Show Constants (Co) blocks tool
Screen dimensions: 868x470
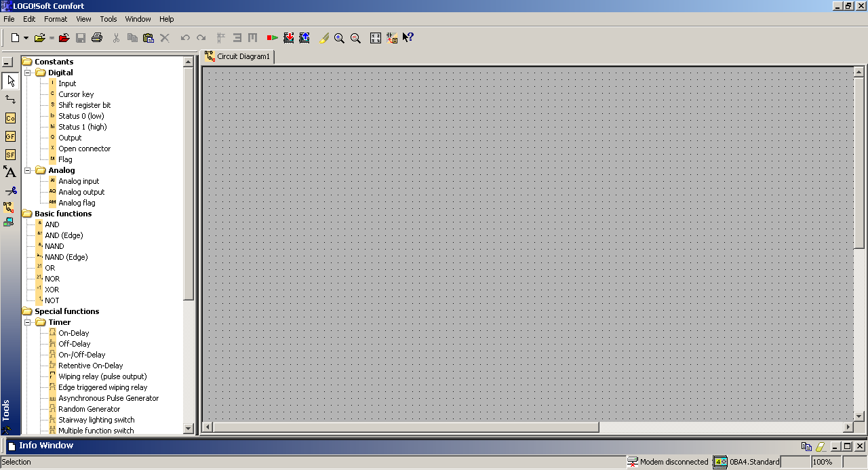pos(10,118)
